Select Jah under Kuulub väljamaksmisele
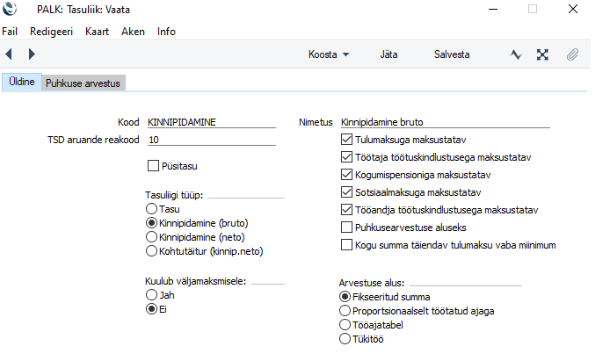Screen dimensions: 610x361 [x=151, y=295]
